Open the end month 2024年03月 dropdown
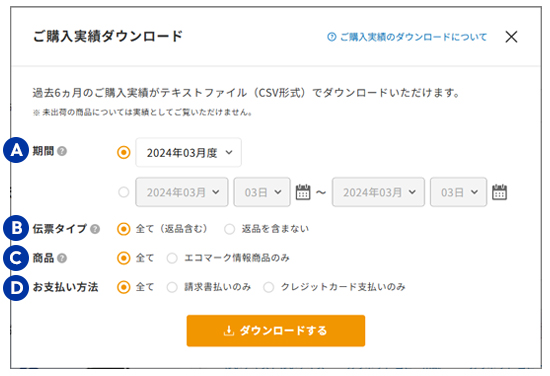 (x=378, y=192)
